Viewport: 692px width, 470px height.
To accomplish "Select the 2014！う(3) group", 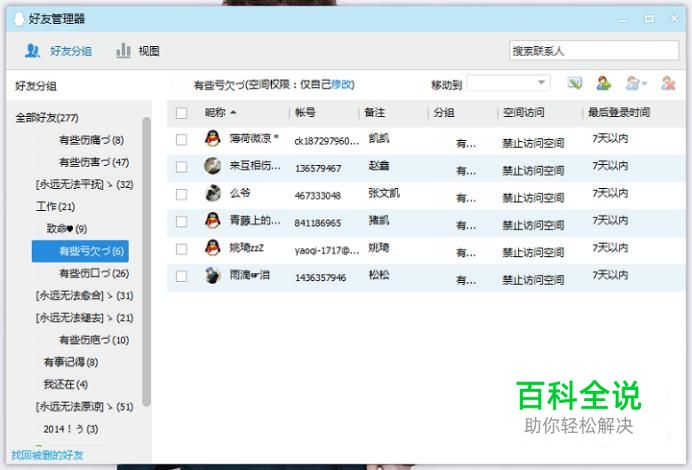I will (71, 429).
